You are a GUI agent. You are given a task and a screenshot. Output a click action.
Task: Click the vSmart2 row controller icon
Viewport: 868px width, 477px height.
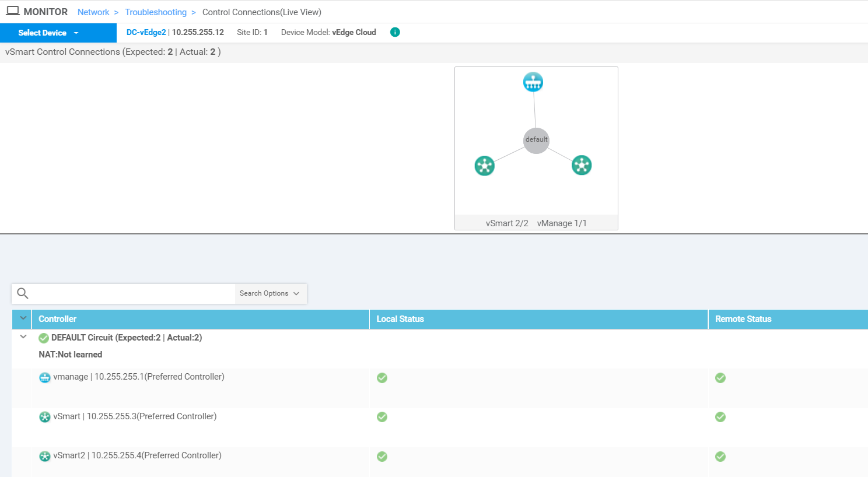coord(44,456)
